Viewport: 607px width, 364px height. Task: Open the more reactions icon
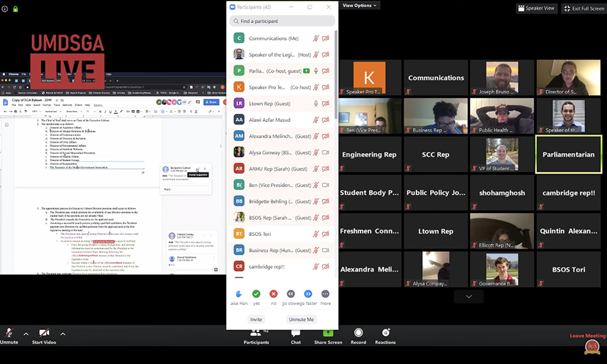click(x=326, y=294)
